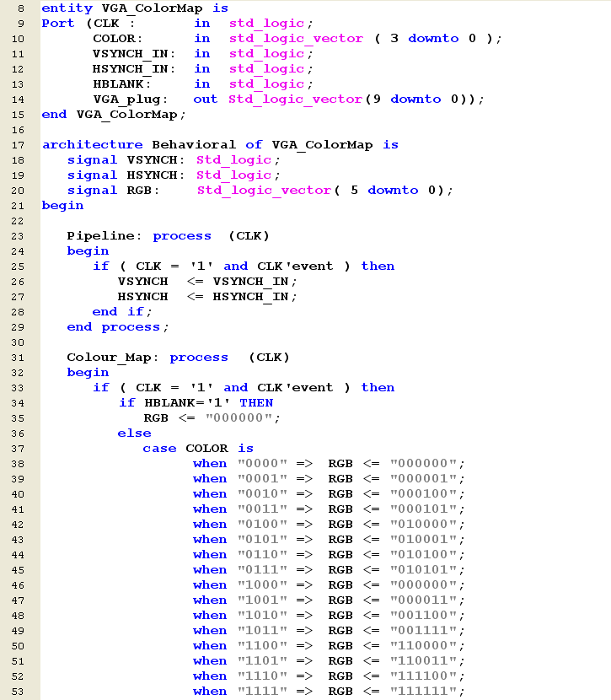Screen dimensions: 611x700
Task: Click line number 53 in the gutter
Action: [18, 692]
